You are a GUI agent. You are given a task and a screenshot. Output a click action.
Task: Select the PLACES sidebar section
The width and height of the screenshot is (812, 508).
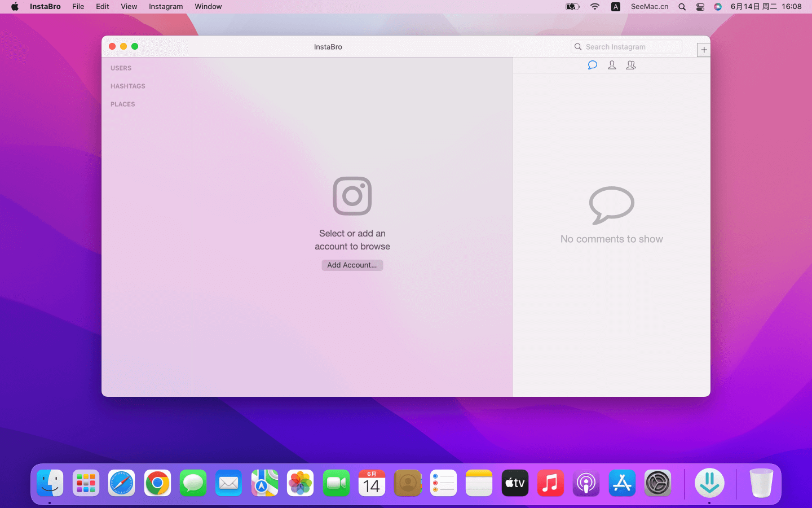[x=123, y=104]
